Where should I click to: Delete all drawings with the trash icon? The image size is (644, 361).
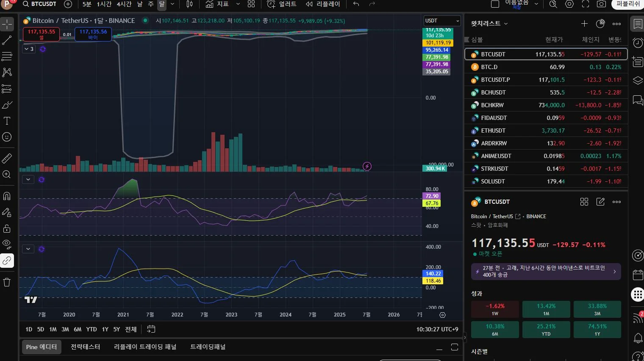[x=7, y=282]
